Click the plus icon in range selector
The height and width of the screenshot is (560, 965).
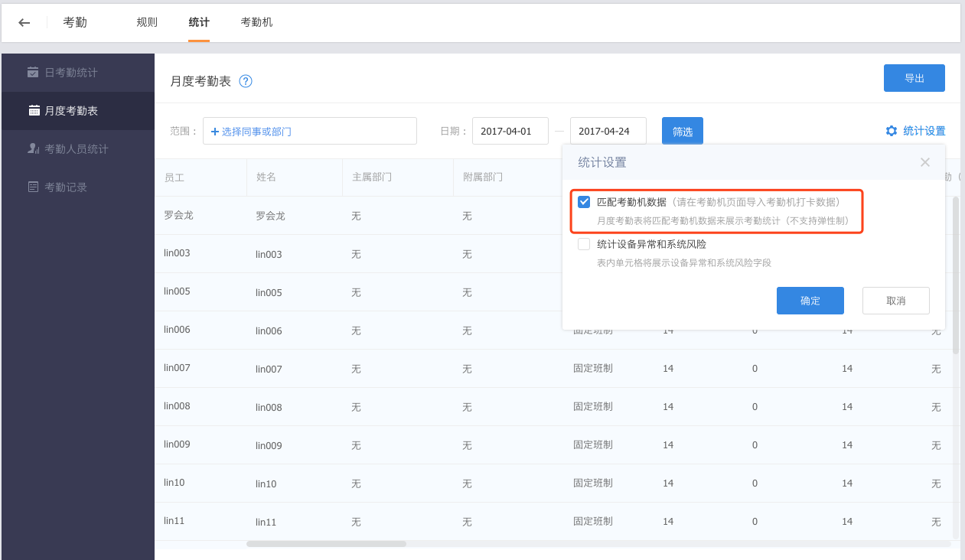pos(215,132)
